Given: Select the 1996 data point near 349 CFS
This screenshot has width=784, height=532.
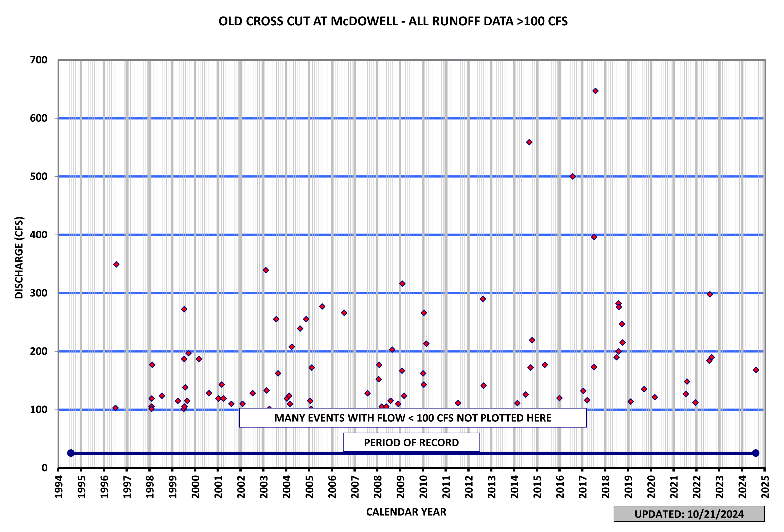Looking at the screenshot, I should coord(116,264).
